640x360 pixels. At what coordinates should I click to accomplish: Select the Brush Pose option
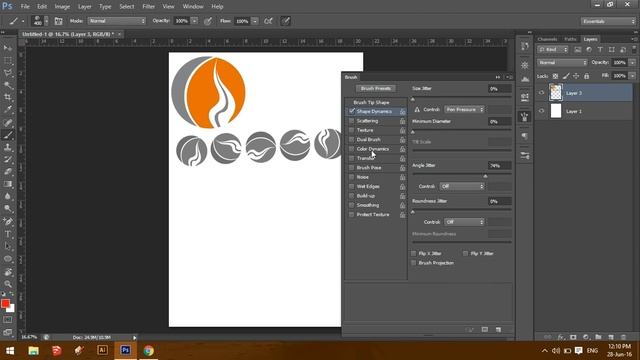369,168
